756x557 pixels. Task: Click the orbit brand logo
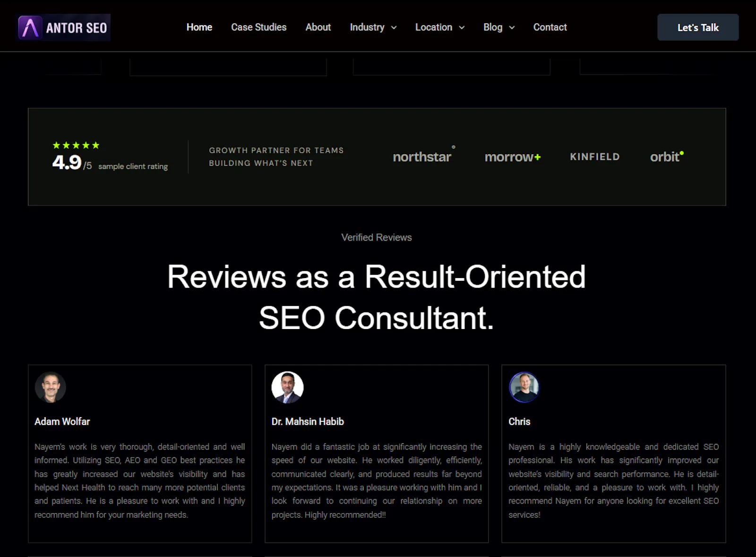coord(667,157)
